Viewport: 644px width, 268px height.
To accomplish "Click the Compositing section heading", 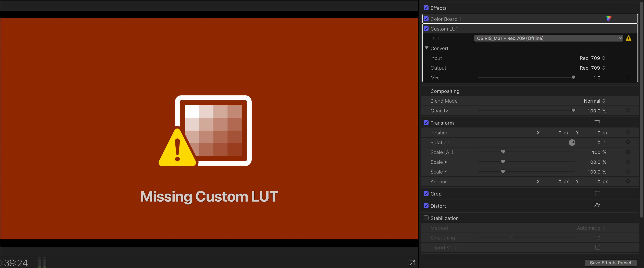I will click(445, 91).
